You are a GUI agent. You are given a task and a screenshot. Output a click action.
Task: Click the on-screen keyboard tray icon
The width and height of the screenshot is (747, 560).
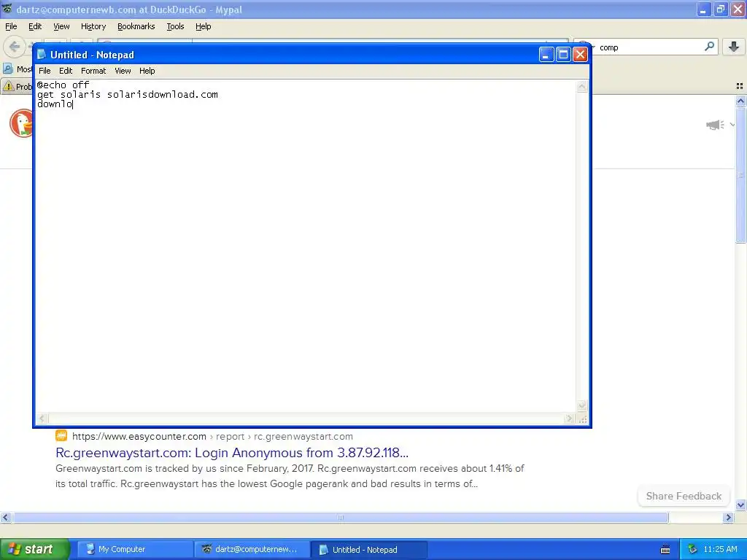(665, 550)
